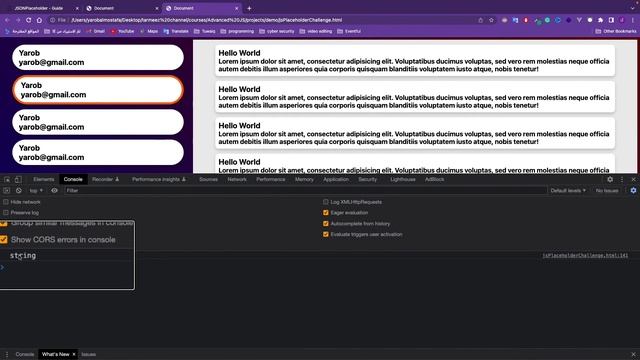Image resolution: width=640 pixels, height=360 pixels.
Task: Click the console Filter input field
Action: pos(305,191)
